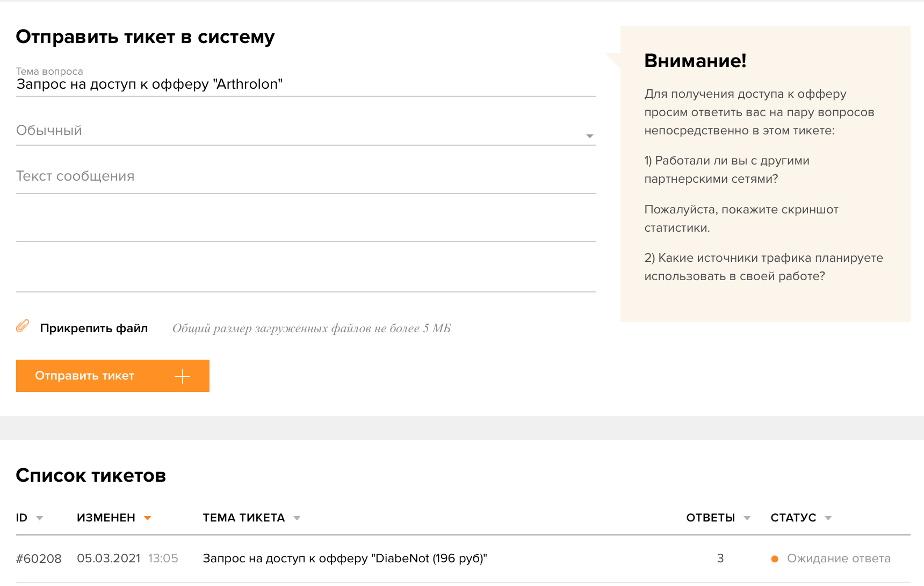Screen dimensions: 924x586
Task: Open ticket #60208 by its ID
Action: click(39, 559)
